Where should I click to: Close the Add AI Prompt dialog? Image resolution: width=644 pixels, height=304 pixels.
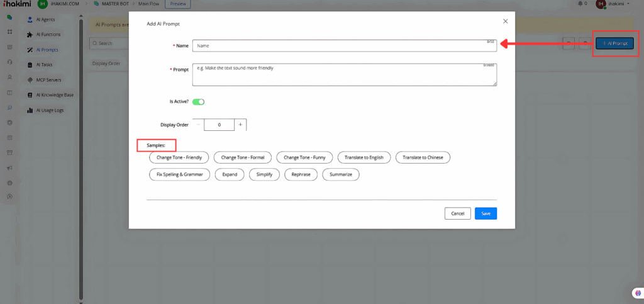(505, 21)
